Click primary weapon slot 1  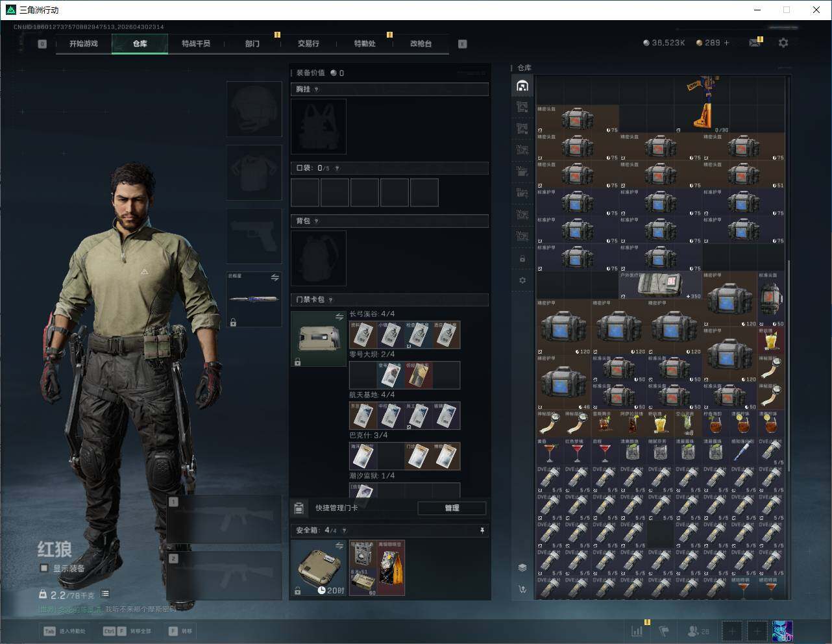[225, 519]
